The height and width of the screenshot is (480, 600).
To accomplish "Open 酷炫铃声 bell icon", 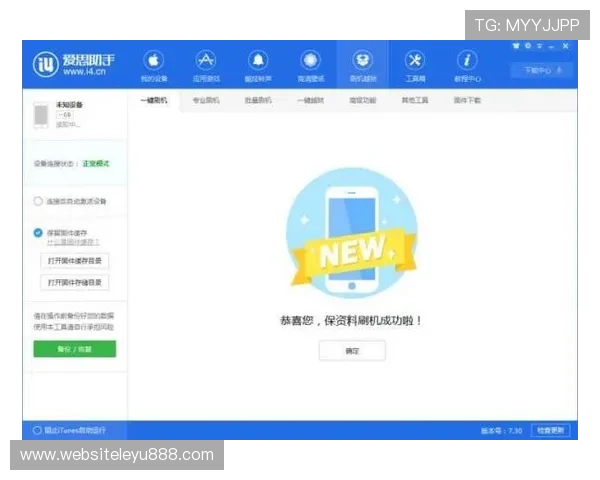I will coord(258,60).
